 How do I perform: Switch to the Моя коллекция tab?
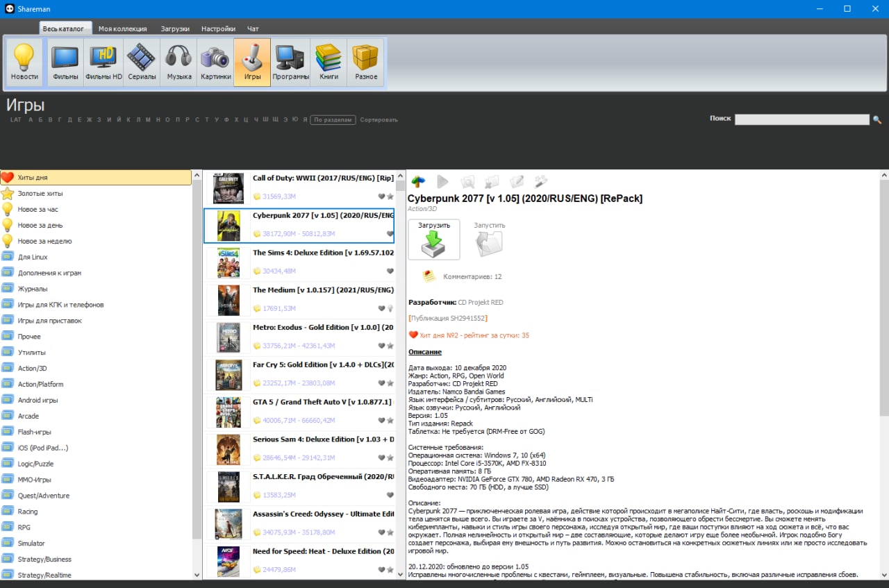click(122, 28)
